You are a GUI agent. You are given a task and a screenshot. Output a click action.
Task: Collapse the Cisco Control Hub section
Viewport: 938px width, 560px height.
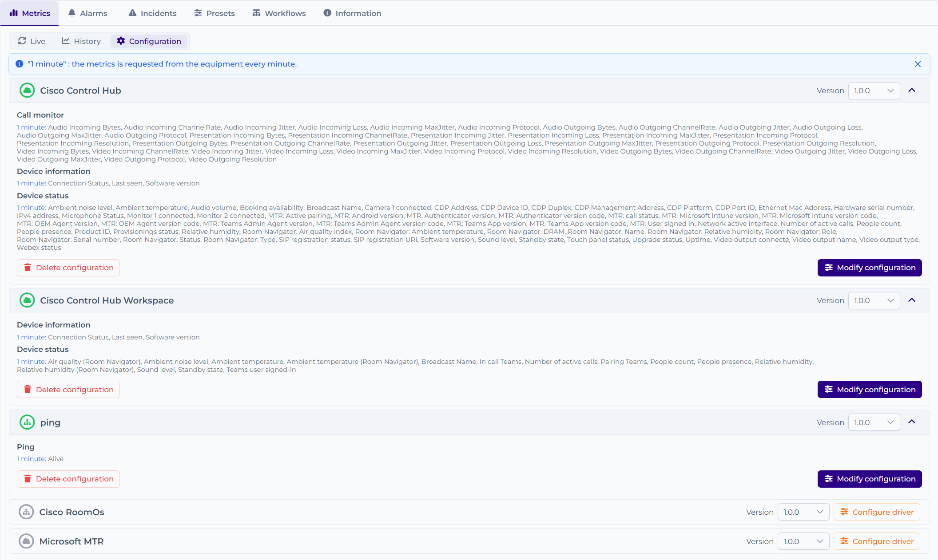tap(912, 91)
